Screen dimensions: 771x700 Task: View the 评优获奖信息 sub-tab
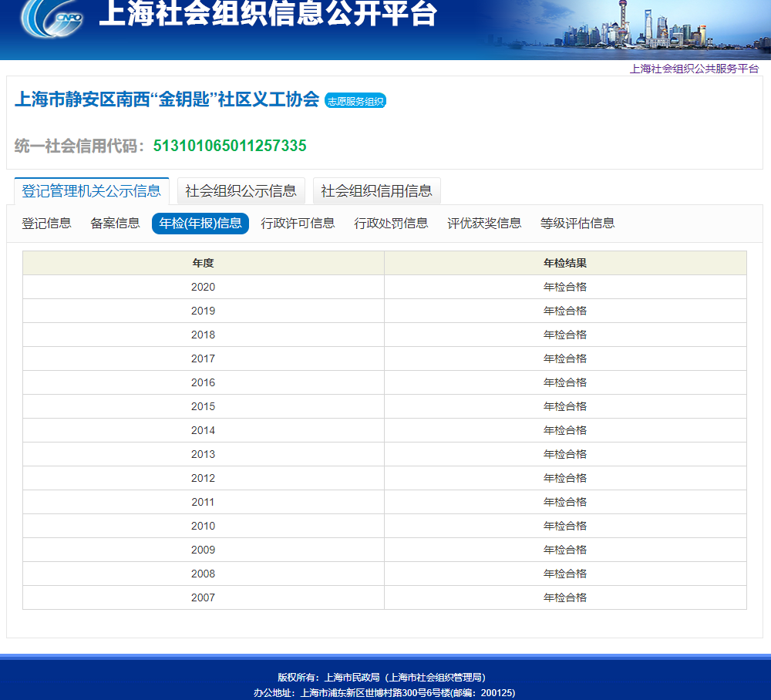pyautogui.click(x=484, y=224)
